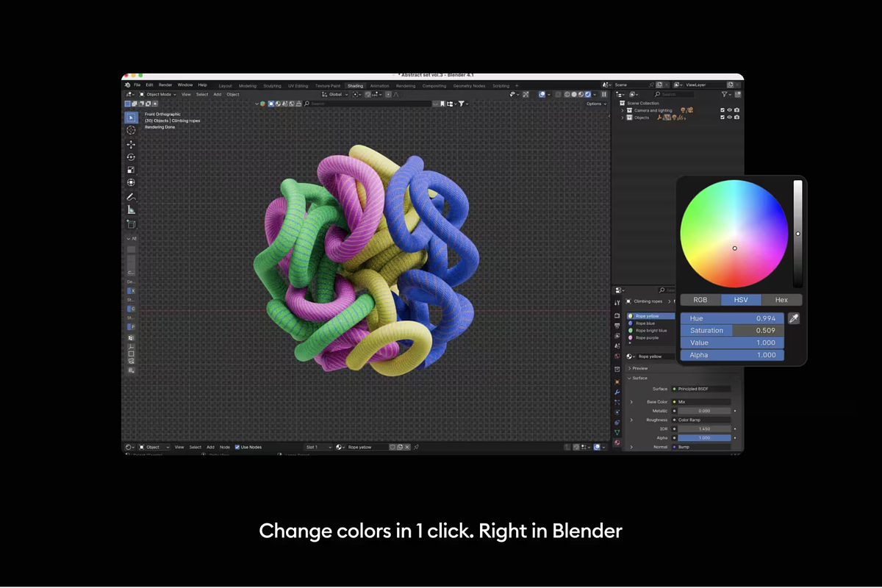Select the Add Cube tool

coord(132,224)
